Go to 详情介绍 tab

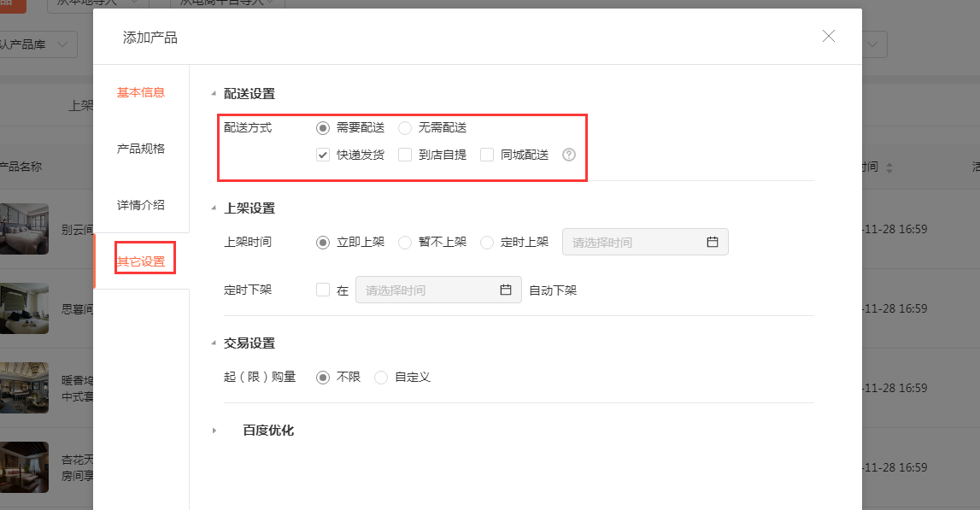point(141,205)
